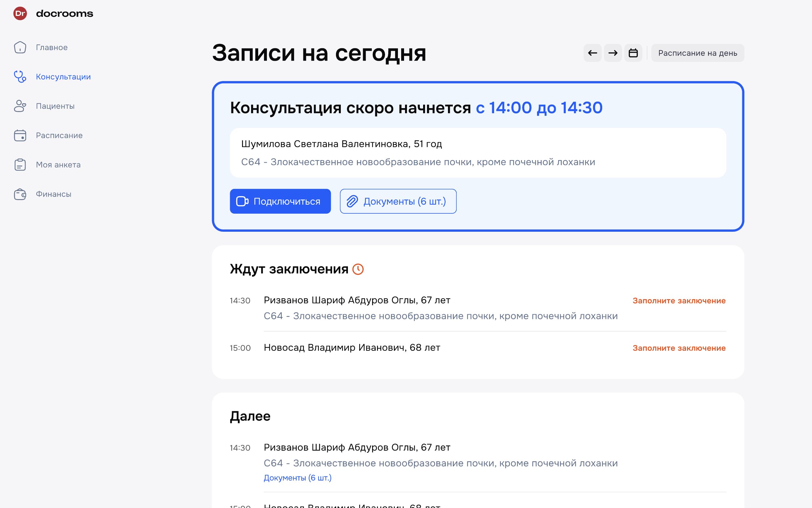Viewport: 812px width, 508px height.
Task: Click the Пациенты people icon
Action: 20,106
